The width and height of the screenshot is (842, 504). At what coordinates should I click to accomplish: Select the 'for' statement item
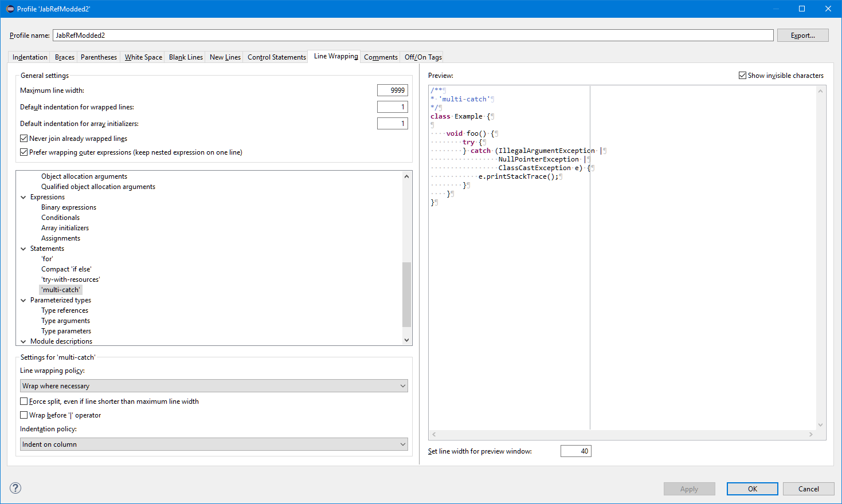(47, 259)
